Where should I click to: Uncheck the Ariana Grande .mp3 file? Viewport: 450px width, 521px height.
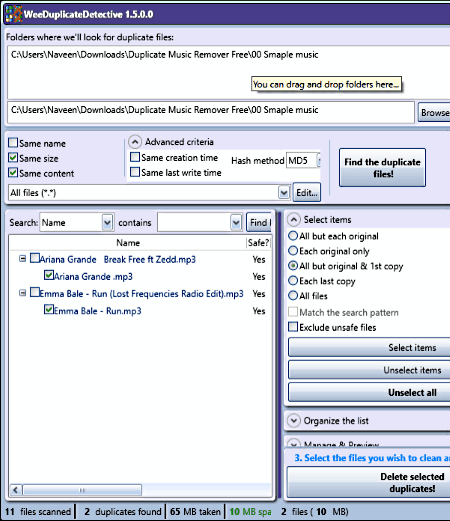click(x=49, y=275)
